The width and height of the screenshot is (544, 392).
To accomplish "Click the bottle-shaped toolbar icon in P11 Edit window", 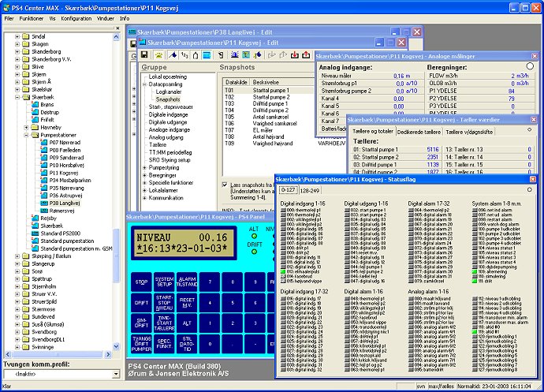I will (196, 55).
